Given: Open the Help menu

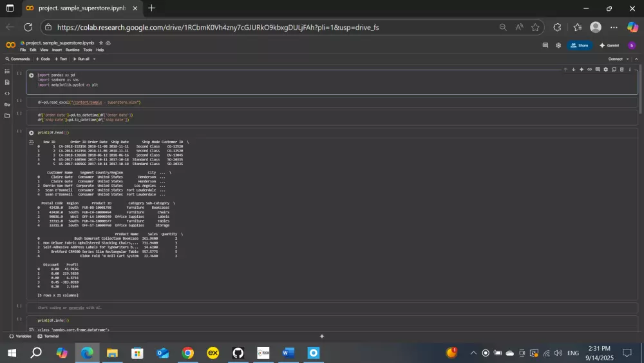Looking at the screenshot, I should pos(100,50).
